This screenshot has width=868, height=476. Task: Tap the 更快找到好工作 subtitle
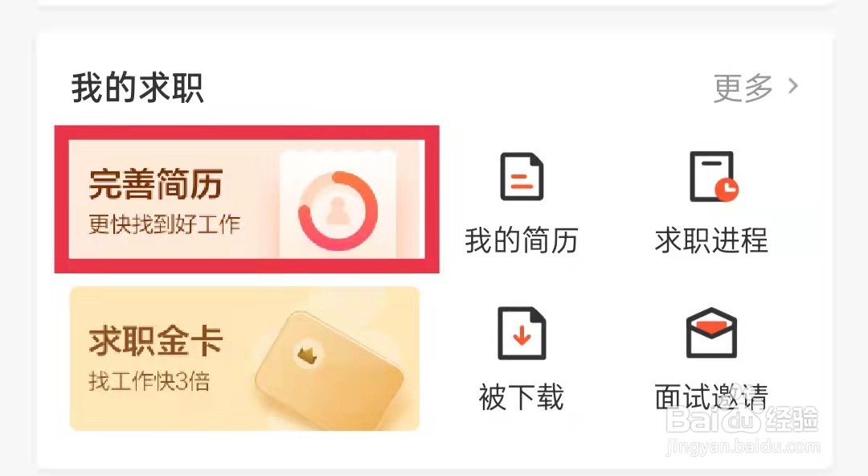[x=165, y=224]
